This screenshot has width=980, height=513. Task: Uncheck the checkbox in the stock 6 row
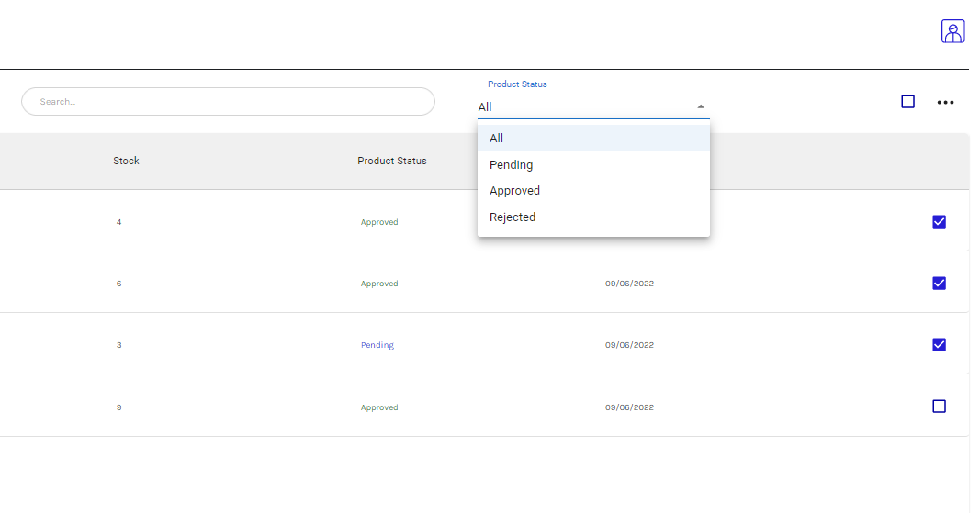tap(939, 283)
